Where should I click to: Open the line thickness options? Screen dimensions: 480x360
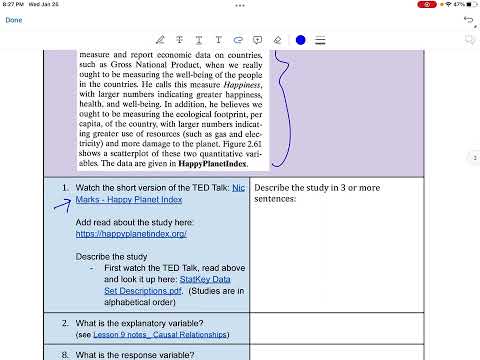tap(320, 40)
